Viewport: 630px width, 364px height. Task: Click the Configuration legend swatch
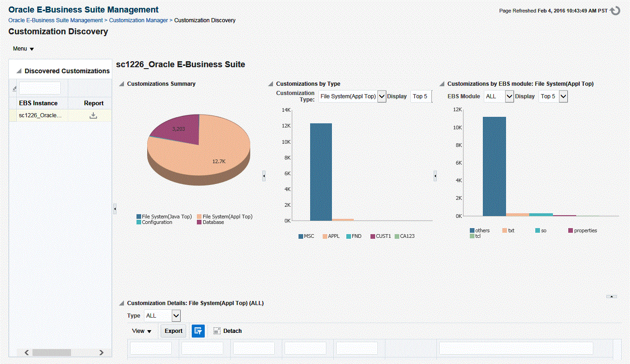pos(139,222)
